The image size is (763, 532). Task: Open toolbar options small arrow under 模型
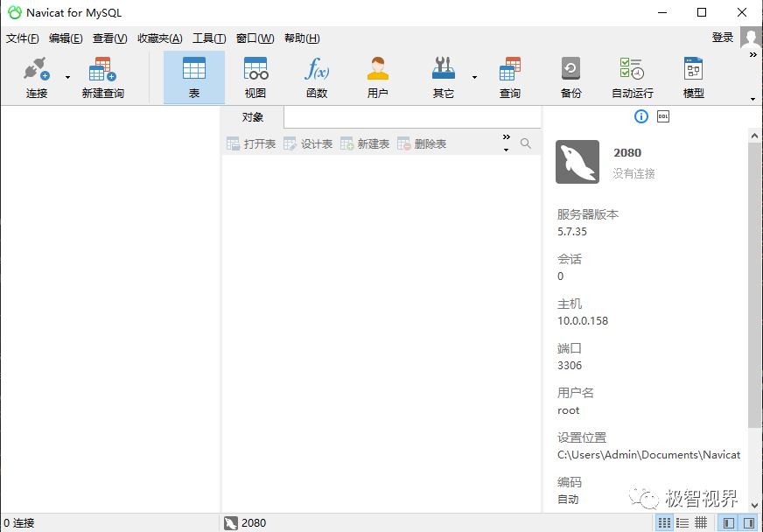click(x=752, y=99)
